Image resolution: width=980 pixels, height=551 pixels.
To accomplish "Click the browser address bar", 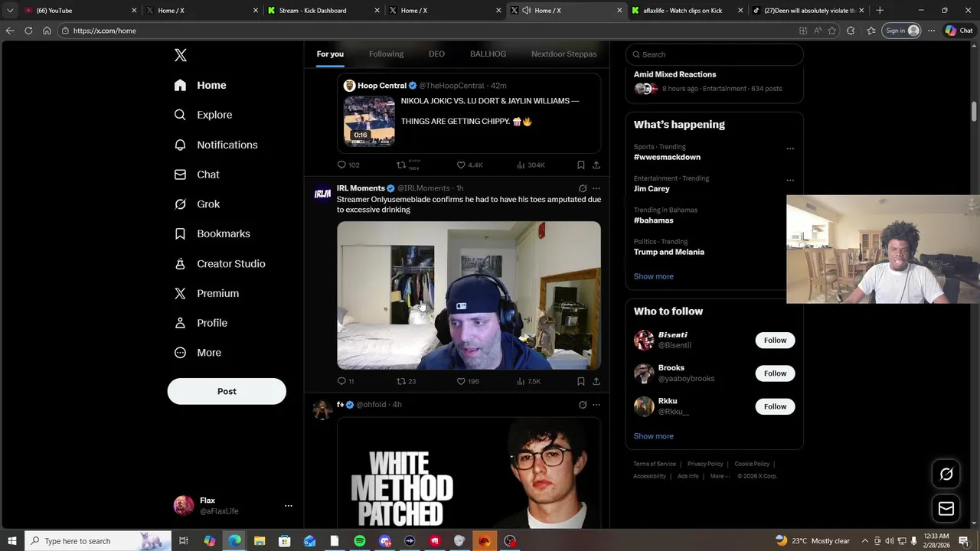I will tap(429, 31).
